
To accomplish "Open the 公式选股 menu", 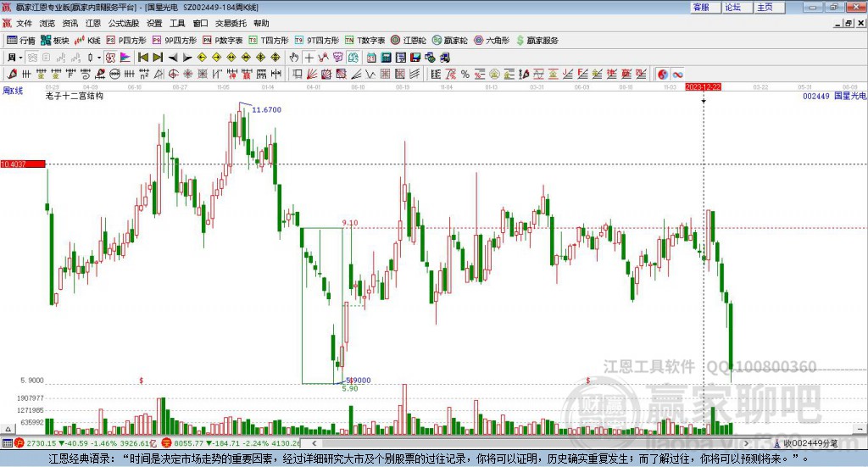I will pos(124,23).
